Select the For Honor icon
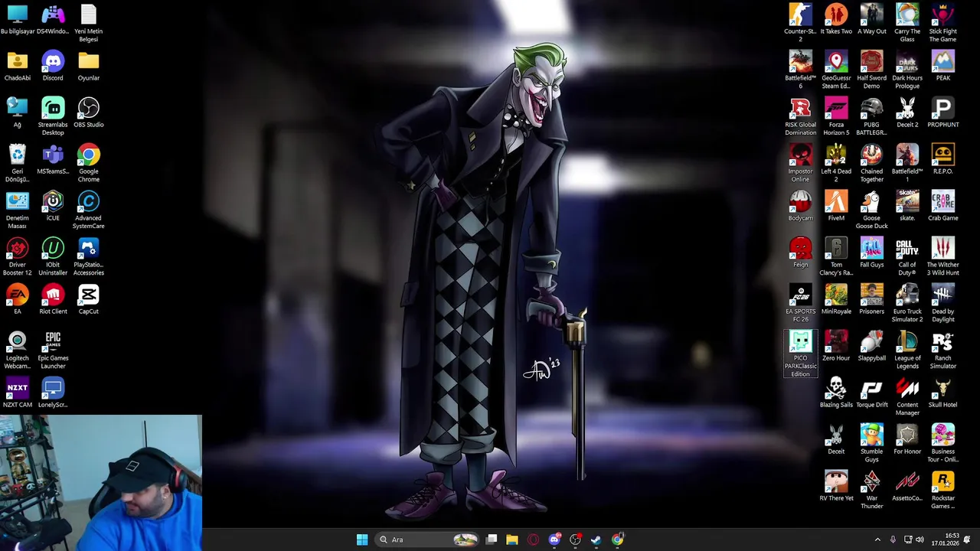This screenshot has width=980, height=551. (x=907, y=439)
